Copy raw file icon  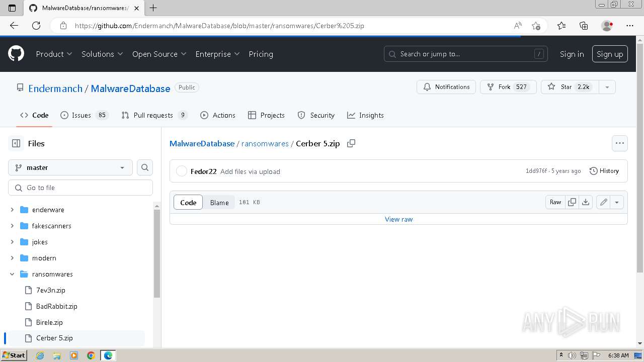click(x=572, y=202)
